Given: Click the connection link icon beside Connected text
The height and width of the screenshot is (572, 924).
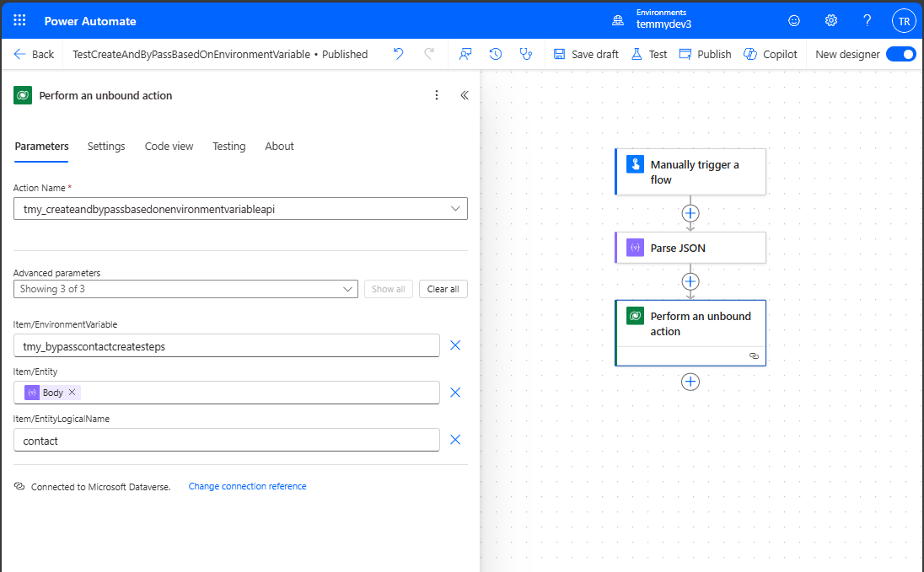Looking at the screenshot, I should (x=19, y=487).
